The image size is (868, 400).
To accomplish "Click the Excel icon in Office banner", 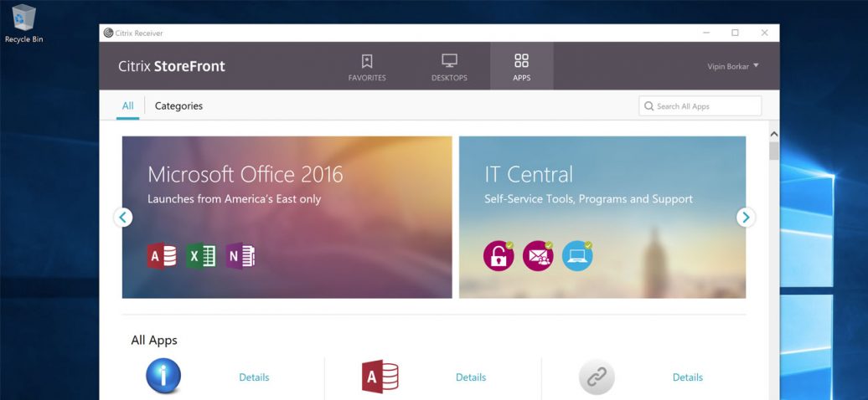I will click(201, 255).
